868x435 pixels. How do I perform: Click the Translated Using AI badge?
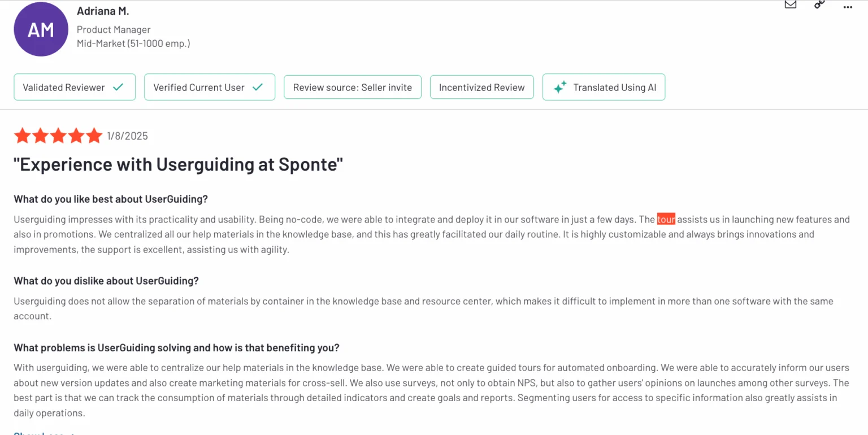[604, 87]
